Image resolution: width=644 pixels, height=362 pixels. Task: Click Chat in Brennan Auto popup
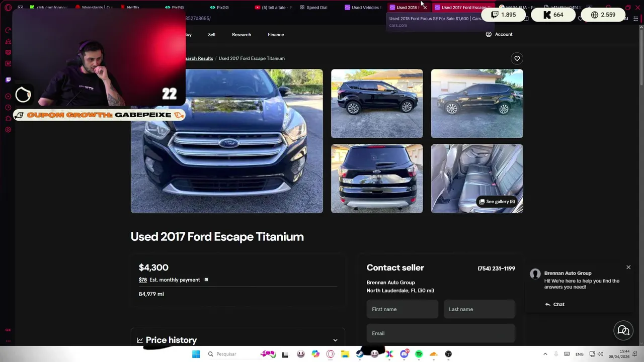click(554, 304)
